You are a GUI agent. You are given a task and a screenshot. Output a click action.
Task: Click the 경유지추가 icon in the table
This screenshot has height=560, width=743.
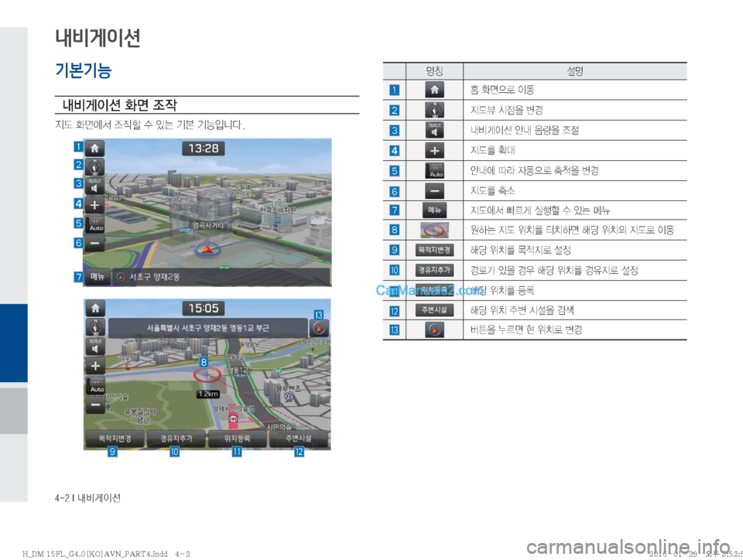[434, 270]
